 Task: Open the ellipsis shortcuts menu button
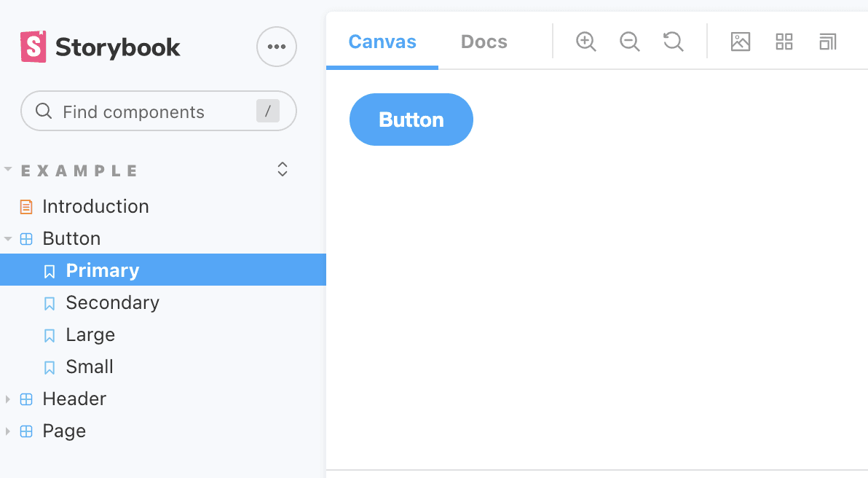276,47
